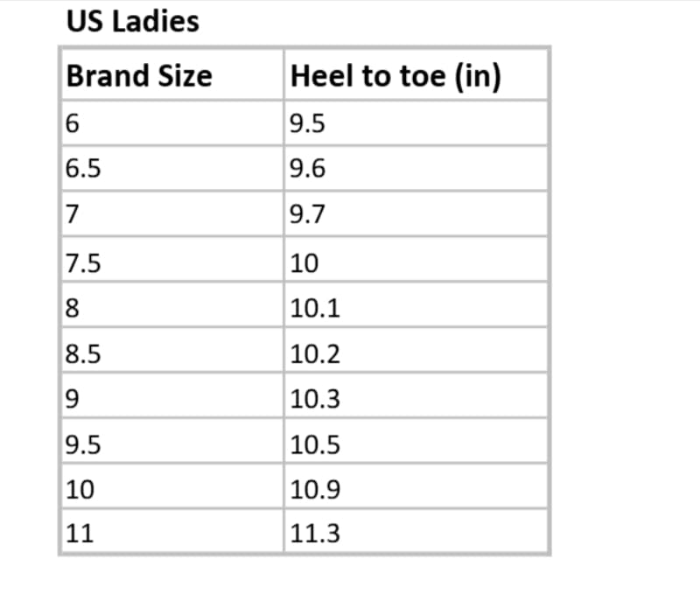Click the US Ladies title text
Image resolution: width=700 pixels, height=593 pixels.
[132, 22]
